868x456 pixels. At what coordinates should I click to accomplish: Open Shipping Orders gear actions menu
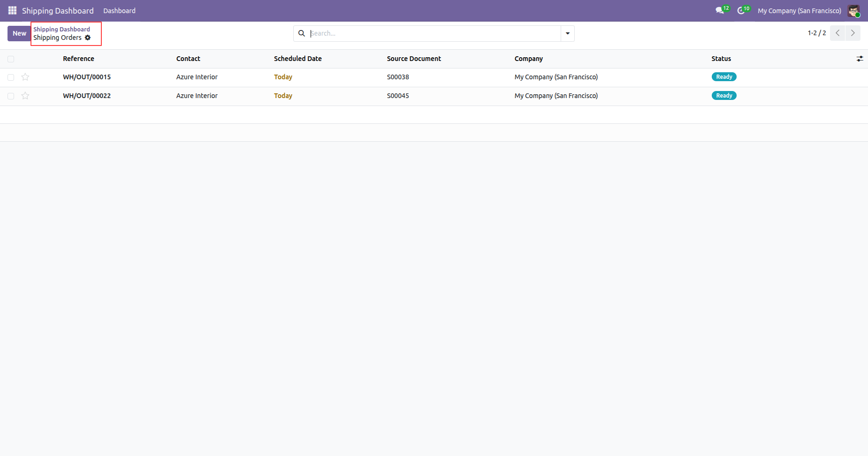pos(88,38)
